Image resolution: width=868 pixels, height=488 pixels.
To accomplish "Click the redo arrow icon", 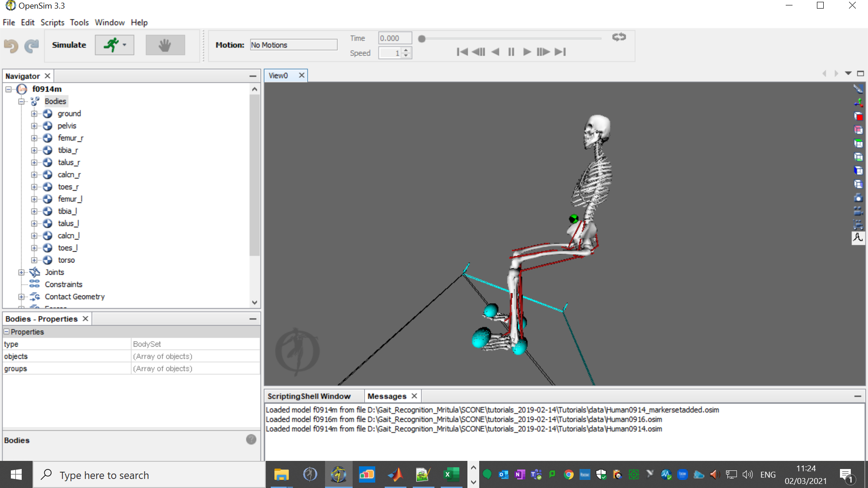I will click(x=31, y=45).
